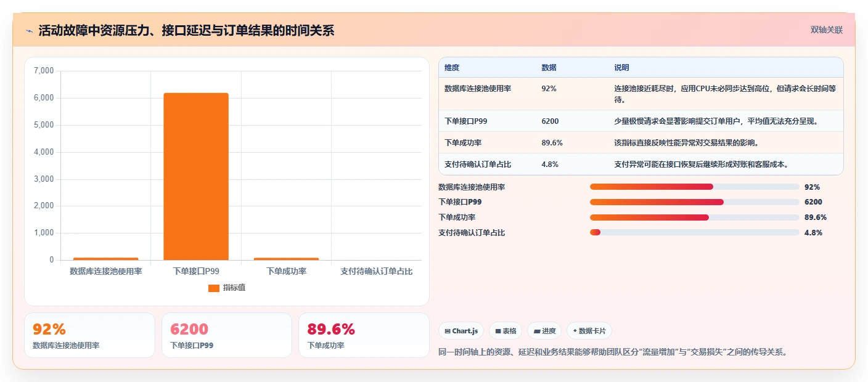The height and width of the screenshot is (382, 868).
Task: Click the 92% value beside the progress bar
Action: (x=812, y=187)
